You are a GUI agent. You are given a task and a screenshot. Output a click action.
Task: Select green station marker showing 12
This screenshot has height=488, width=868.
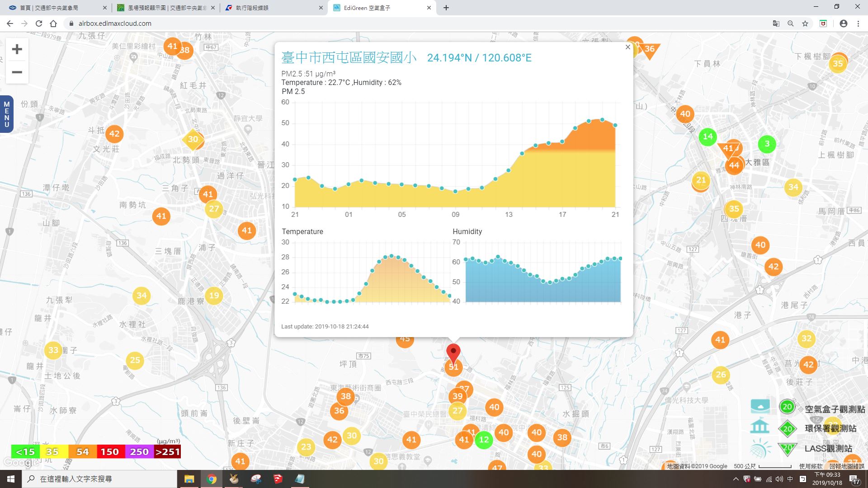[484, 440]
